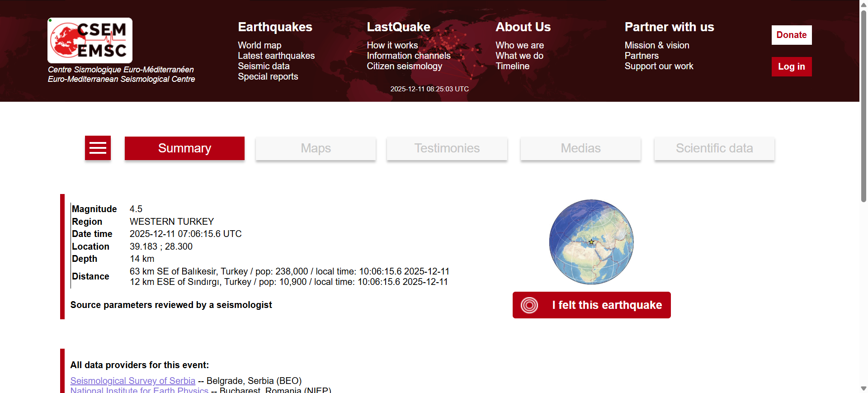The width and height of the screenshot is (868, 393).
Task: Switch to the Maps tab
Action: pos(316,148)
